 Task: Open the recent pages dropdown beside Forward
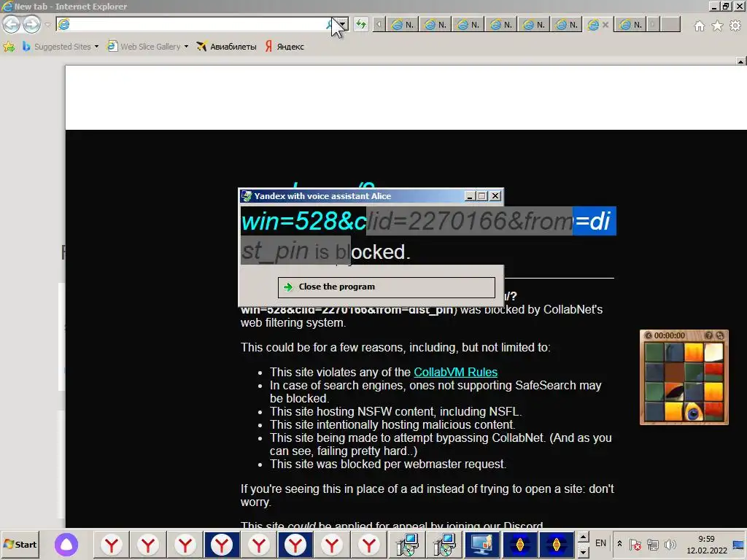pyautogui.click(x=47, y=24)
